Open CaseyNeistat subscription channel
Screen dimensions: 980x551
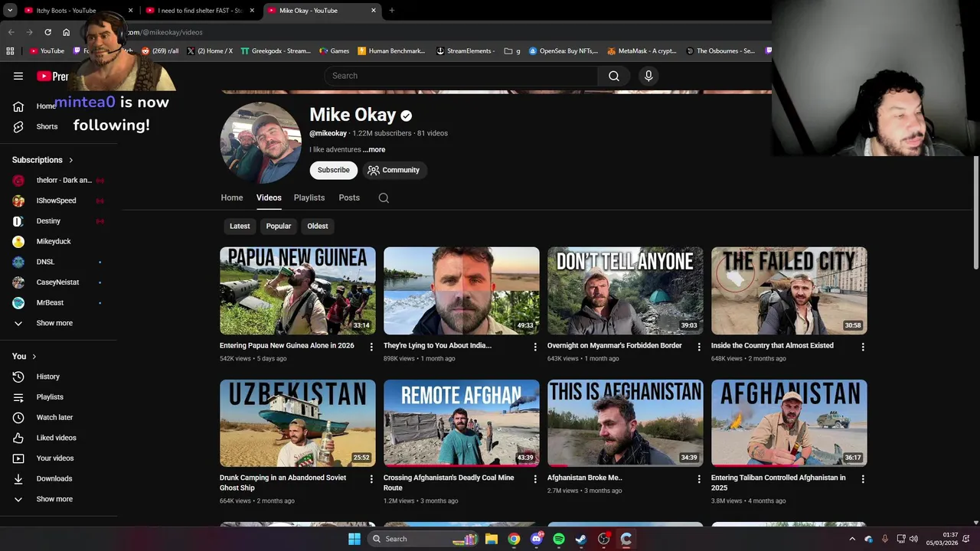tap(59, 282)
